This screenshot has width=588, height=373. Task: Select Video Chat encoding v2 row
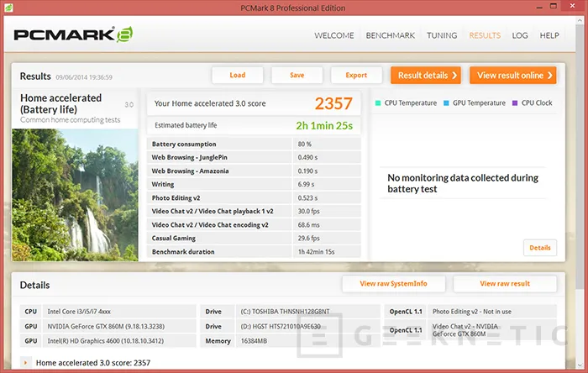[x=254, y=225]
